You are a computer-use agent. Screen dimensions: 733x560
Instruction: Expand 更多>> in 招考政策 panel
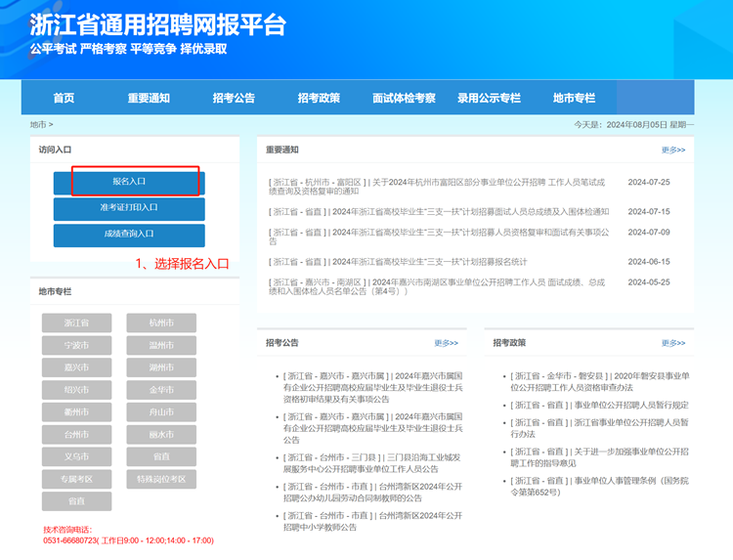[x=672, y=343]
